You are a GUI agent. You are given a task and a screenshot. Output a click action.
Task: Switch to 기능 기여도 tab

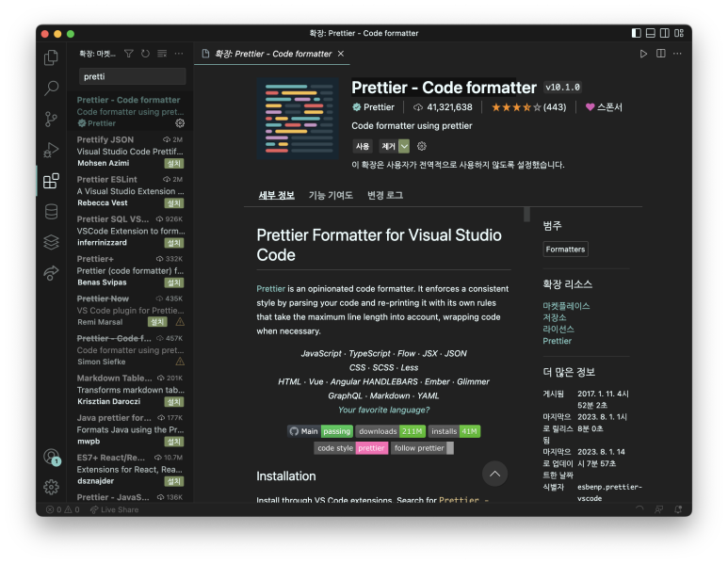331,196
